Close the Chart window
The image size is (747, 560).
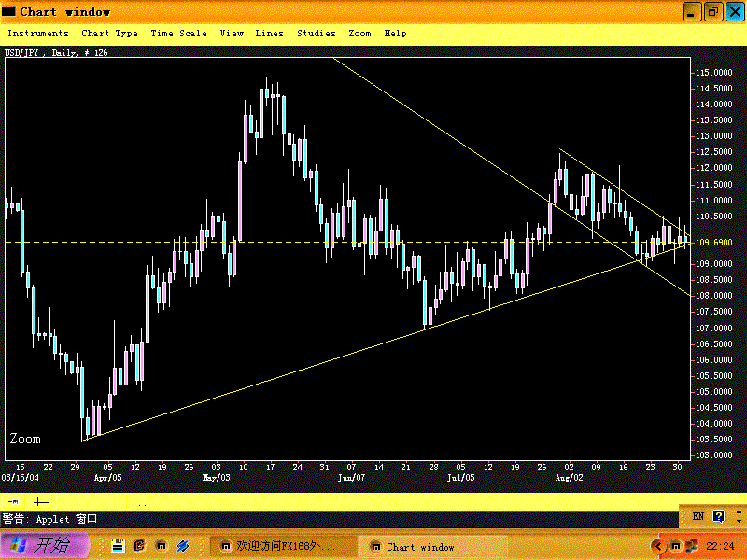click(x=735, y=12)
